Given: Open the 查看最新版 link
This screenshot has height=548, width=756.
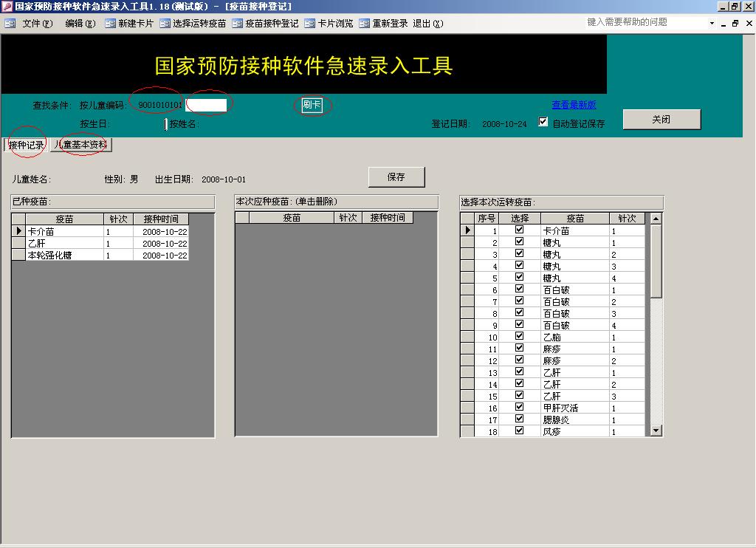Looking at the screenshot, I should 574,105.
